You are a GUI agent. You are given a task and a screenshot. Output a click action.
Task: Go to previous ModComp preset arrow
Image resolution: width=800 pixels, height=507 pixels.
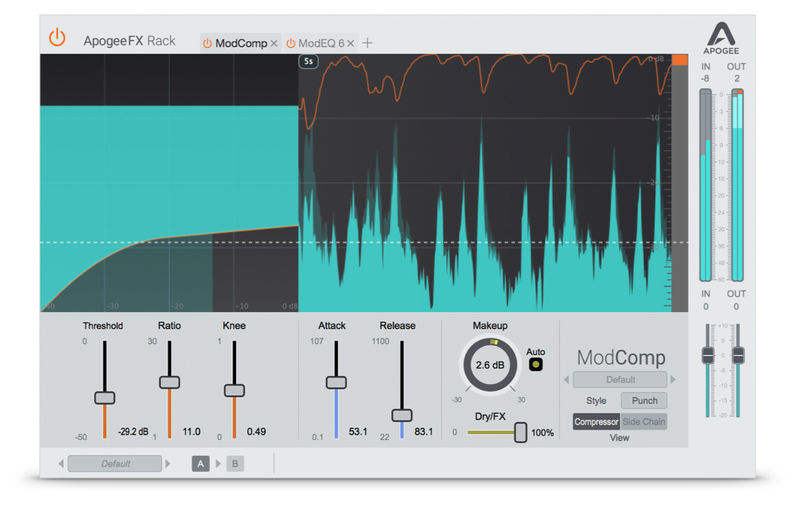pyautogui.click(x=566, y=379)
